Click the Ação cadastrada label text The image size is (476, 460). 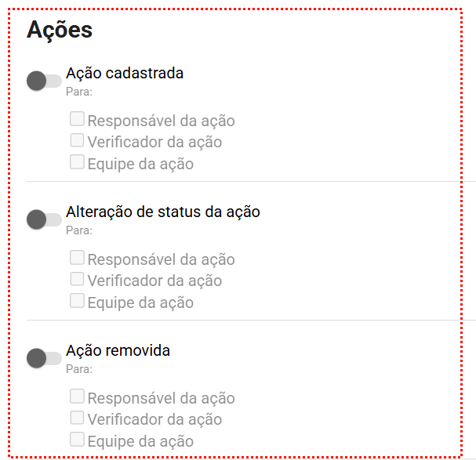125,74
